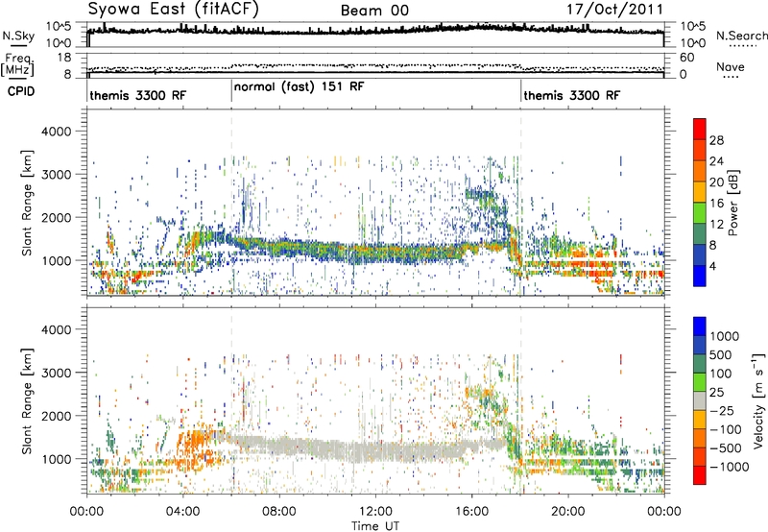This screenshot has width=768, height=532.
Task: Click the '-1000' tick on the velocity colorbar
Action: pos(729,467)
